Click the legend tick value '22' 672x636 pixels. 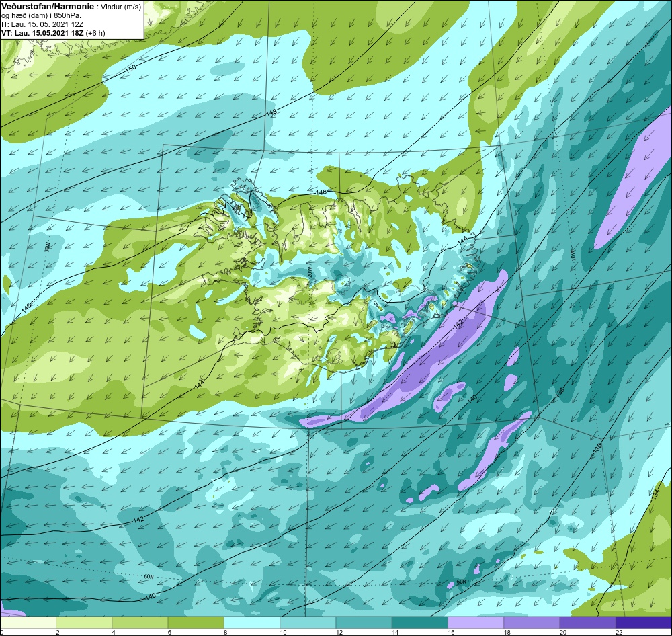(619, 632)
